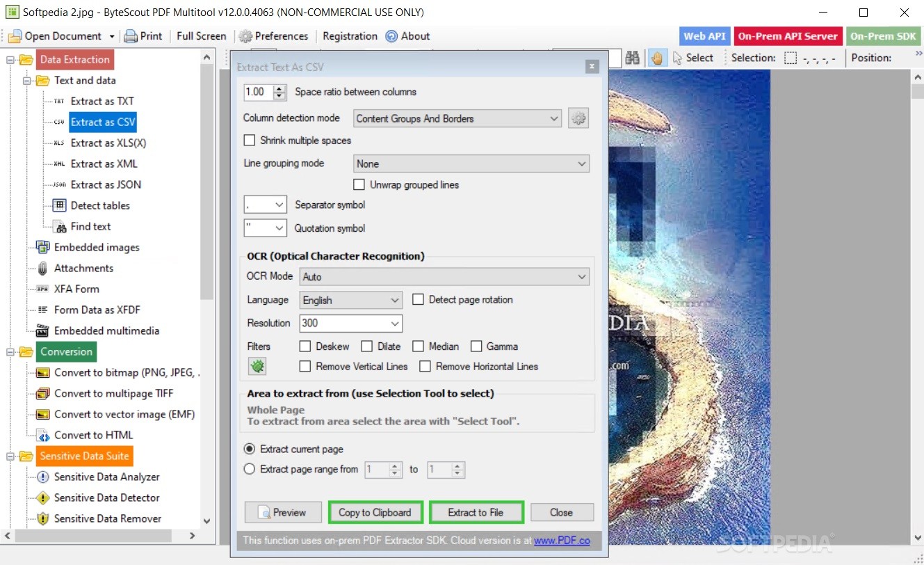Click the Convert to HTML icon
924x565 pixels.
(42, 435)
